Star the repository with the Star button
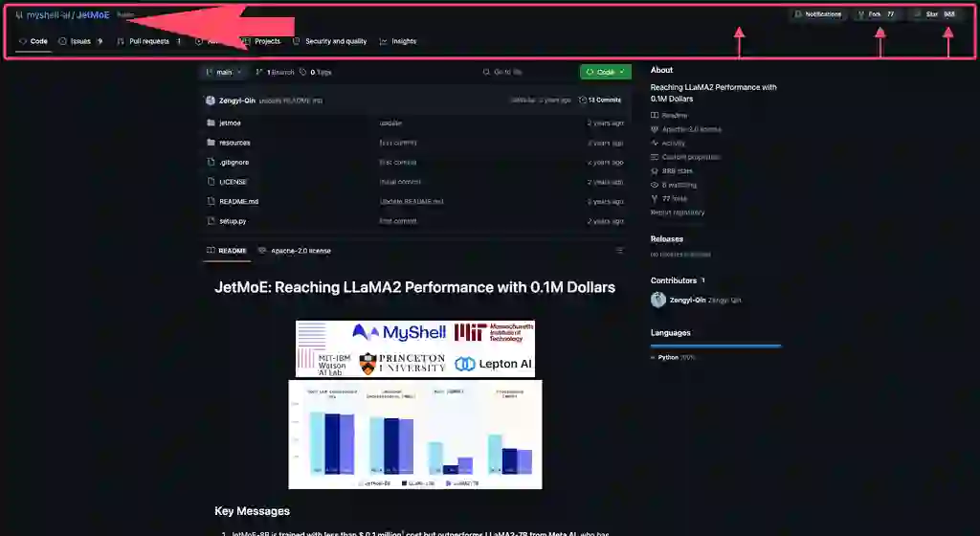980x536 pixels. (936, 14)
